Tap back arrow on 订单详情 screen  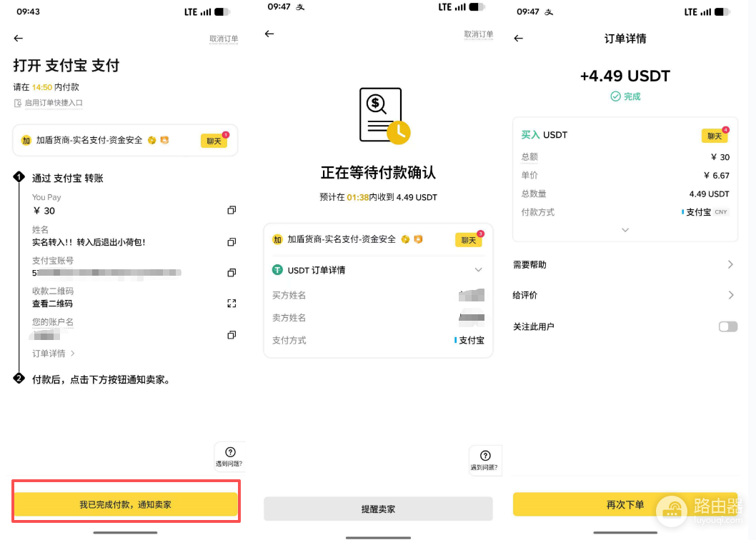tap(518, 38)
